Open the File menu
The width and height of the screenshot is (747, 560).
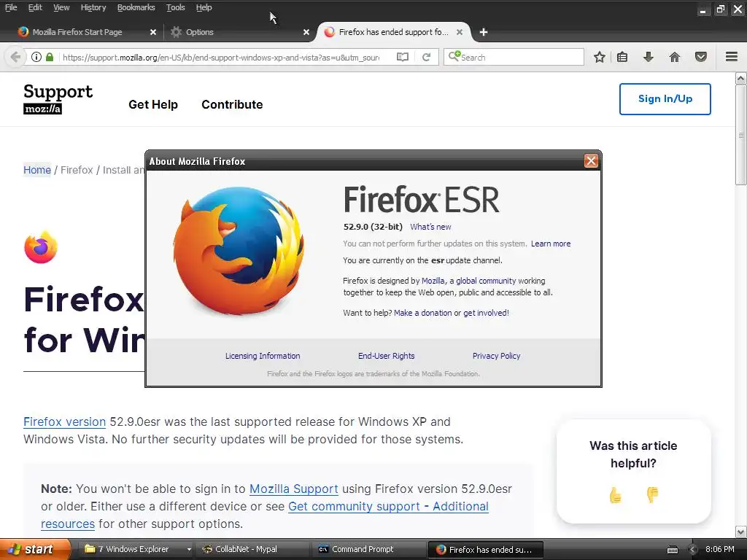[x=11, y=7]
